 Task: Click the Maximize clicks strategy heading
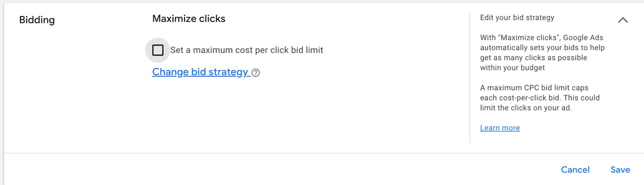pos(189,19)
